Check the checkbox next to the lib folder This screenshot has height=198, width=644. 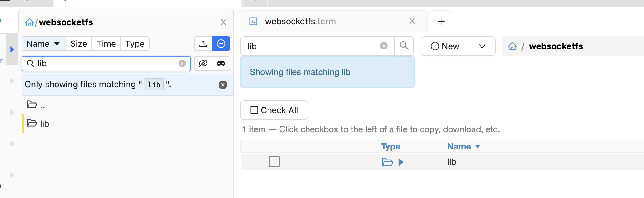274,161
